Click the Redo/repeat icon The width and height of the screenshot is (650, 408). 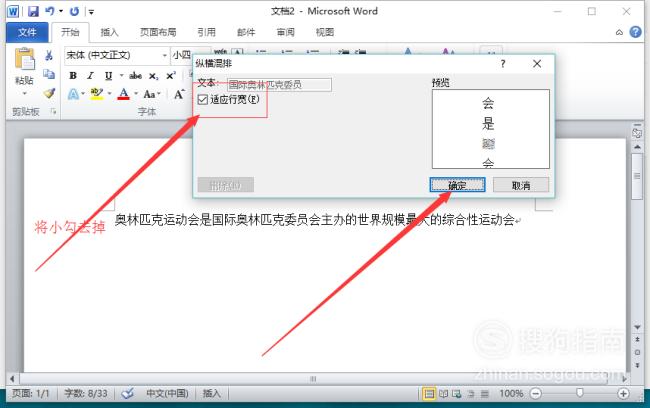pos(75,11)
